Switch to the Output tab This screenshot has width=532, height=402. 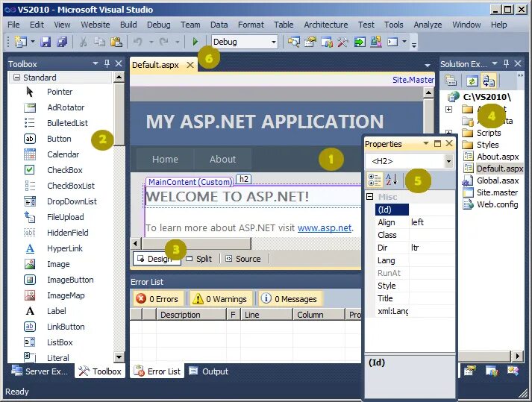(209, 371)
